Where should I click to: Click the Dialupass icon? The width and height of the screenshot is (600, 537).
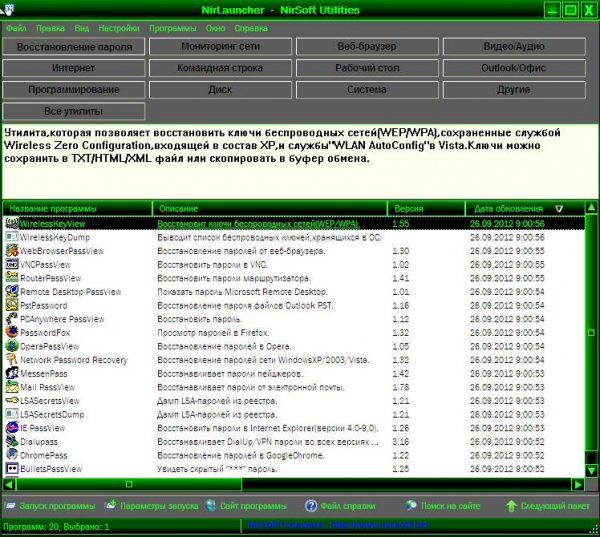point(12,441)
